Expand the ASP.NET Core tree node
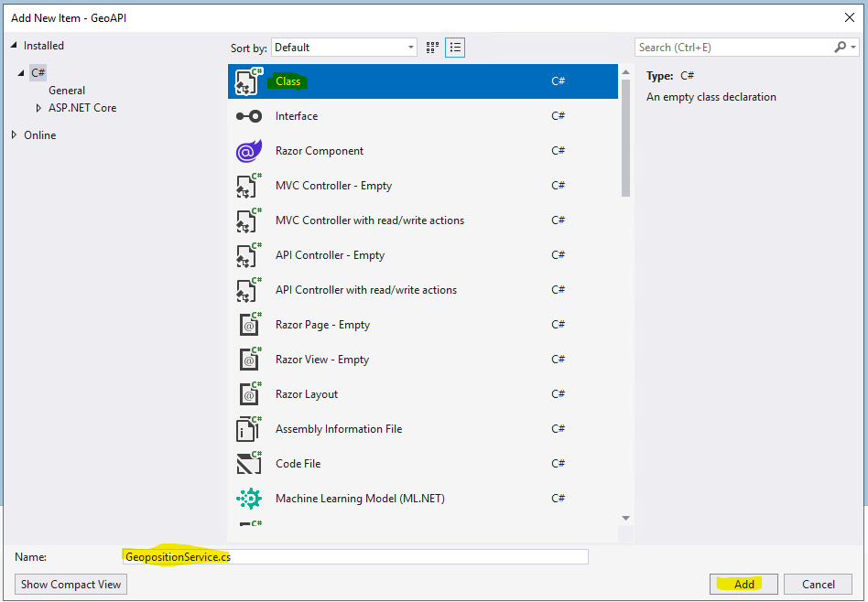This screenshot has width=868, height=602. tap(38, 108)
